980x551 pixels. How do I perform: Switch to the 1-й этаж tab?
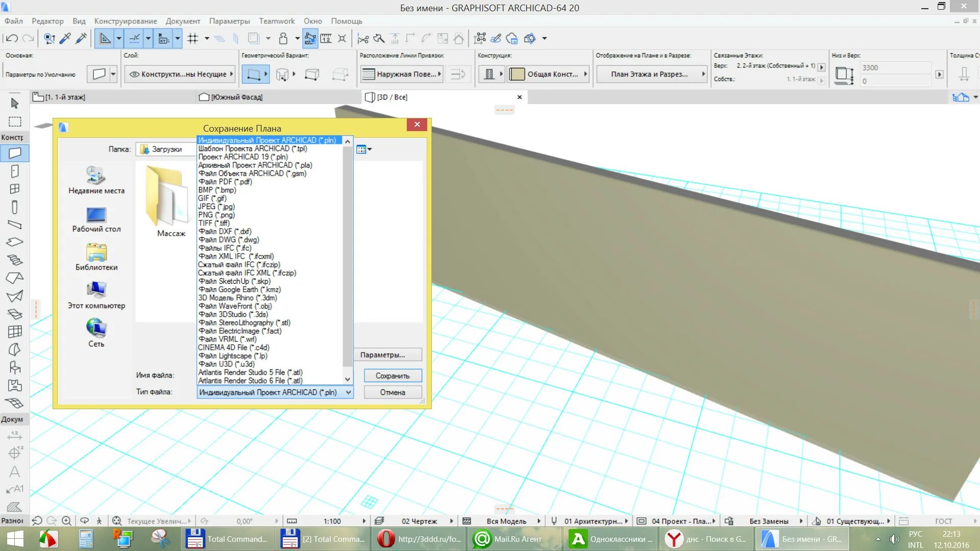coord(112,97)
